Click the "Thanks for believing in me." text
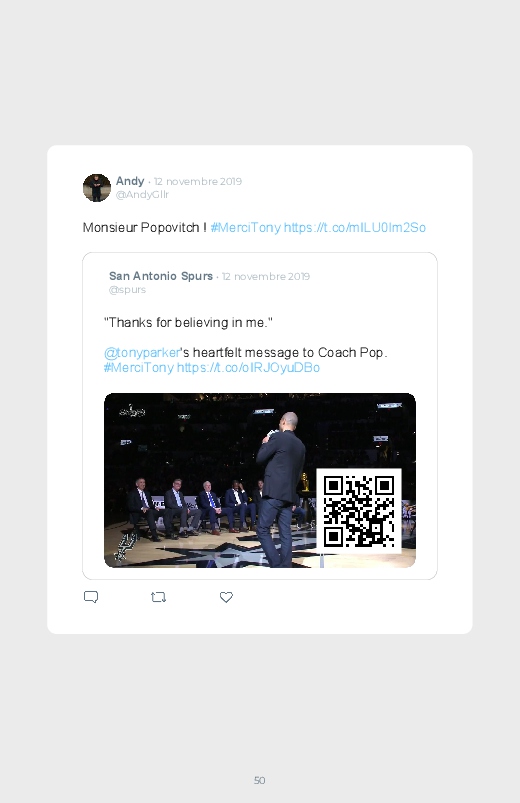Viewport: 520px width, 803px height. [188, 323]
